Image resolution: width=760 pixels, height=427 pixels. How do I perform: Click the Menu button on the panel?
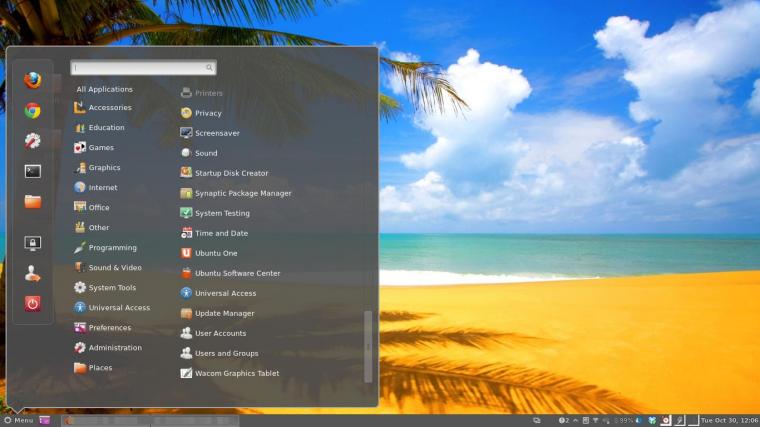(x=19, y=420)
